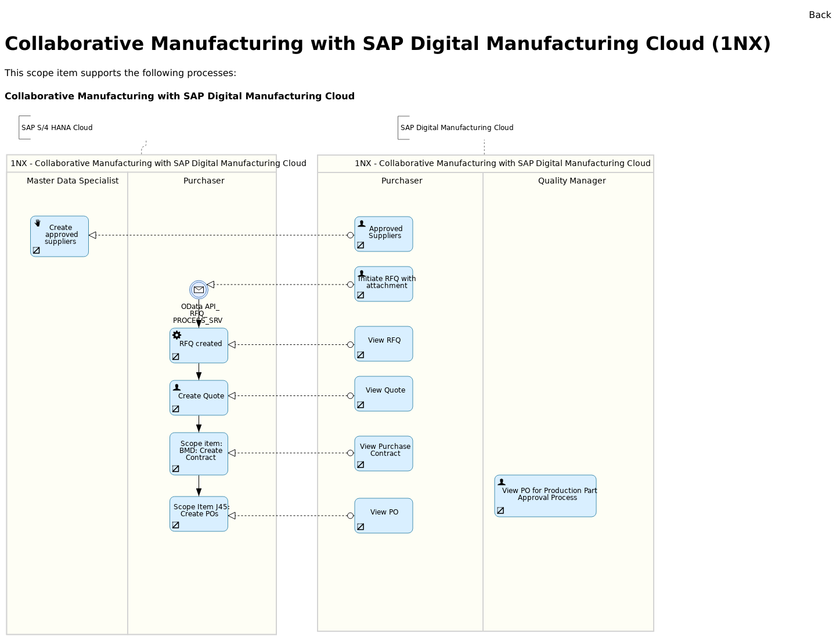Click the SAP S/4 HANA Cloud annotation
Image resolution: width=836 pixels, height=644 pixels.
pos(56,127)
